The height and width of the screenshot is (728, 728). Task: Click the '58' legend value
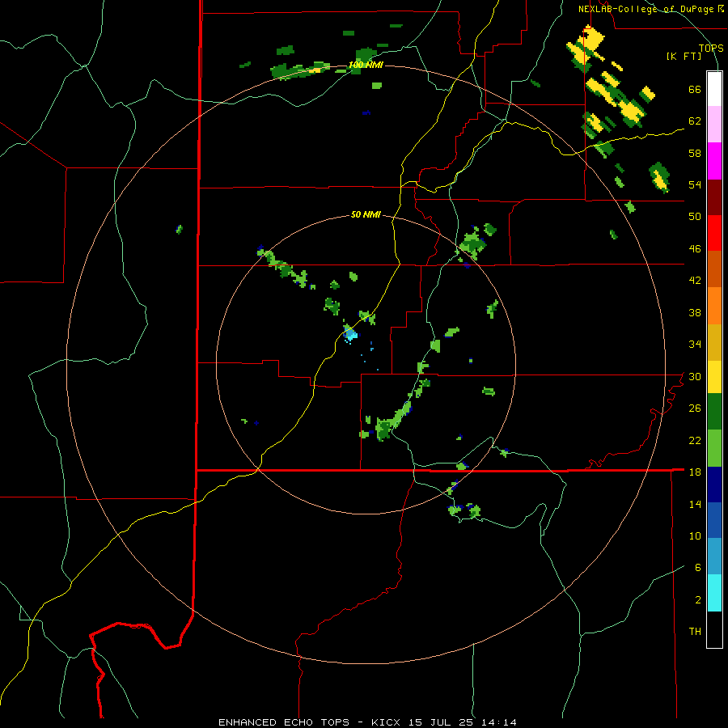point(695,153)
